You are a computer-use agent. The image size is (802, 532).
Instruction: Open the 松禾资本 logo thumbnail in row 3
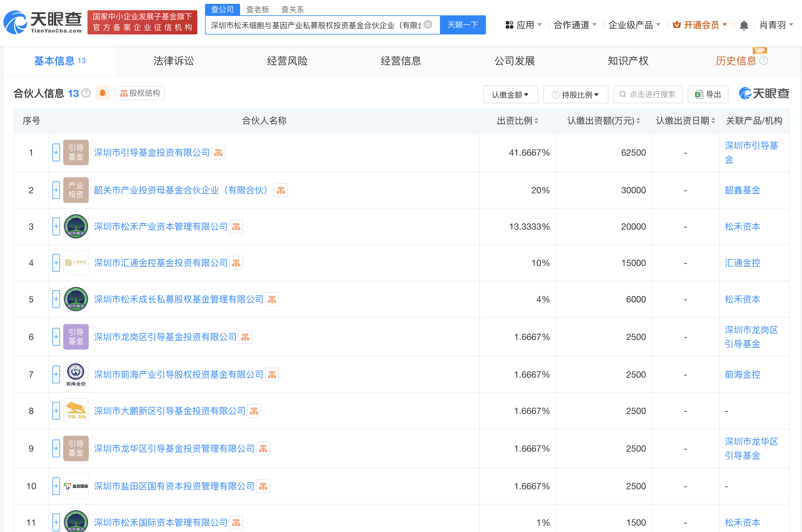pos(76,226)
